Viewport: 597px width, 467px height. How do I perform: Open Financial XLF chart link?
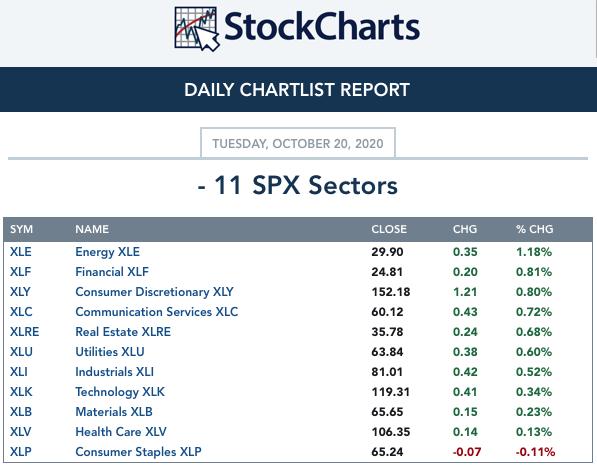click(112, 272)
